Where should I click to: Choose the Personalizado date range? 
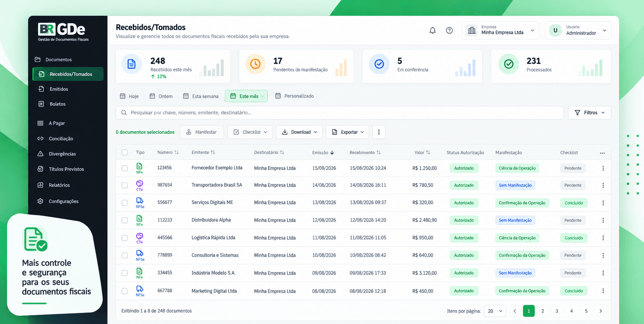point(294,96)
